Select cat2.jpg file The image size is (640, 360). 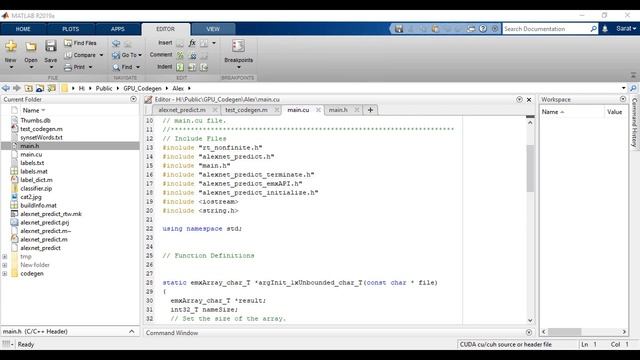coord(31,197)
